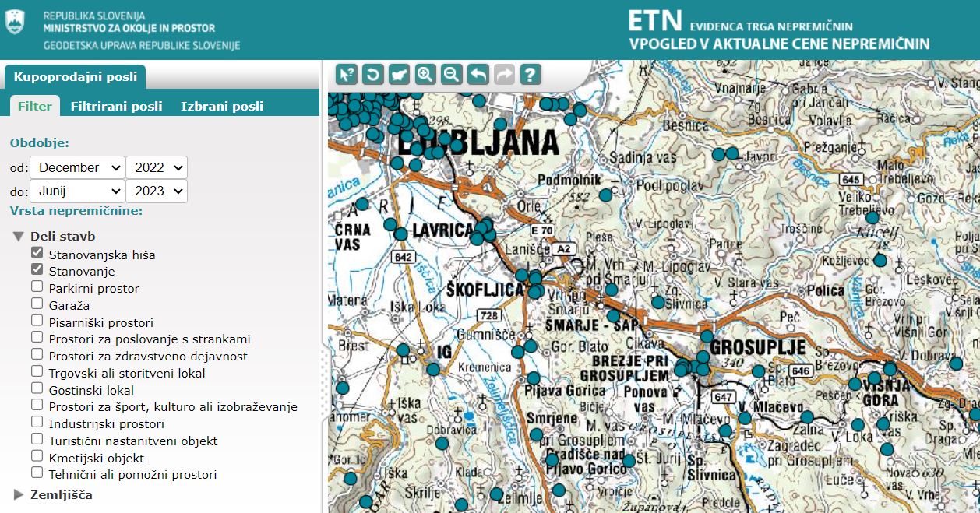This screenshot has width=980, height=513.
Task: Click the 'Vrsta nepremičnine:' label
Action: click(76, 210)
